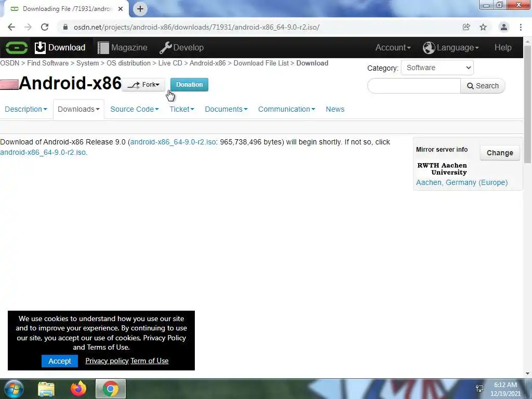The image size is (532, 399).
Task: Click Find Software breadcrumb
Action: [x=48, y=63]
